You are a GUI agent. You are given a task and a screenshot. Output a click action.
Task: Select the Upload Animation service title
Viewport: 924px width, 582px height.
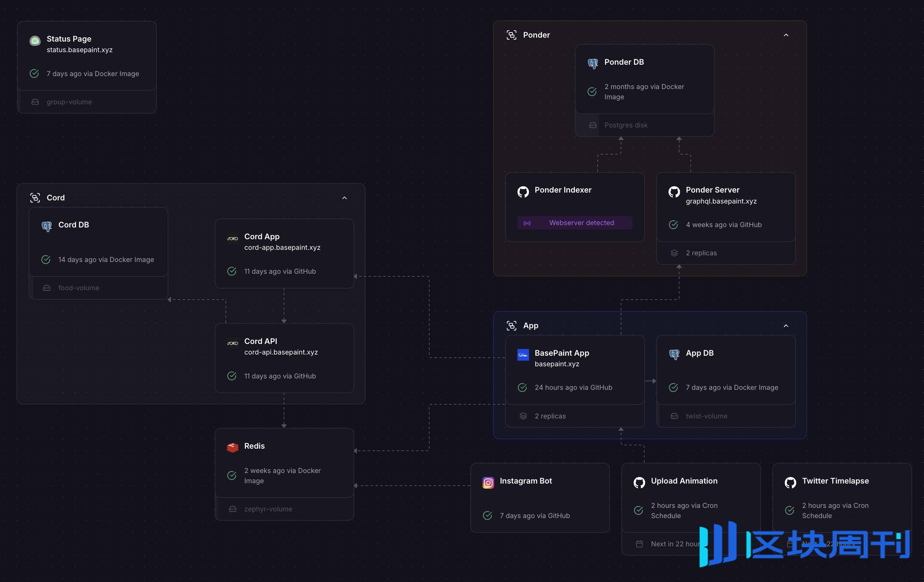[684, 481]
